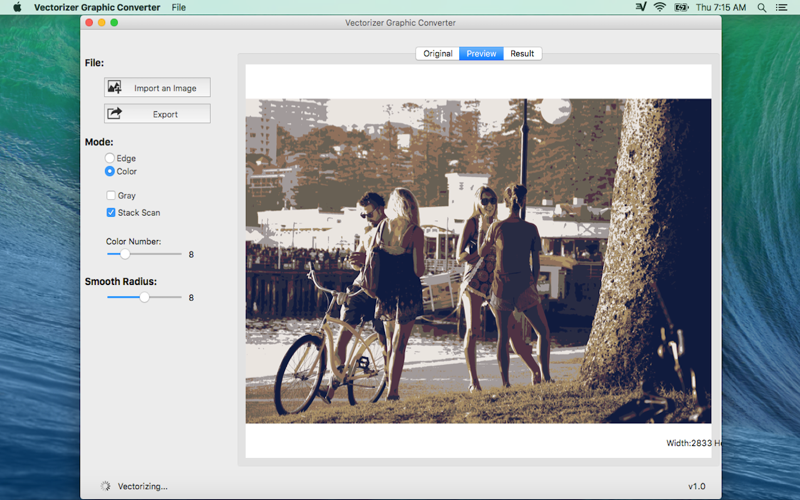
Task: Enable the Gray checkbox
Action: click(x=111, y=196)
